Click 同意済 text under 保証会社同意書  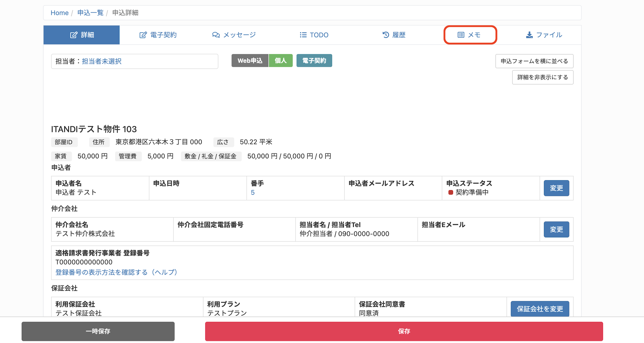click(x=369, y=313)
